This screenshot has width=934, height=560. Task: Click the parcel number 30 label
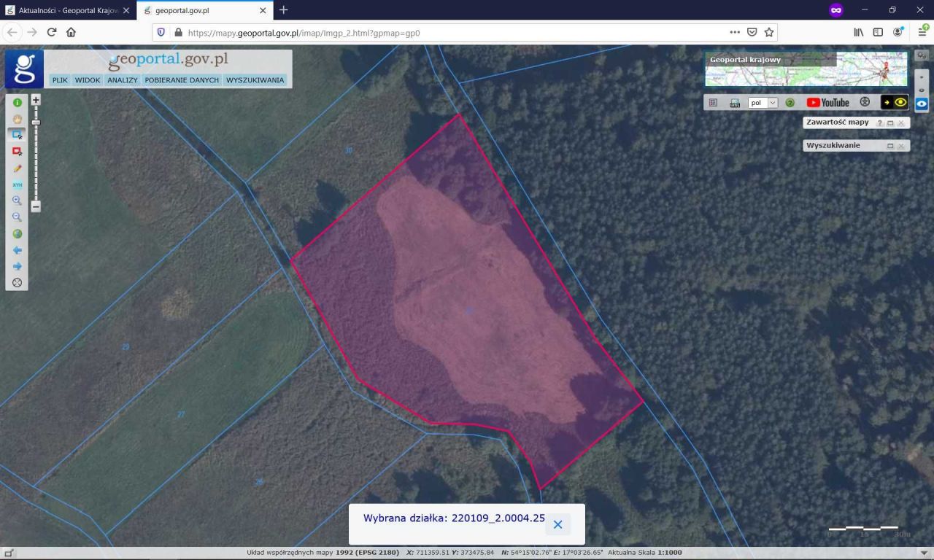coord(349,150)
